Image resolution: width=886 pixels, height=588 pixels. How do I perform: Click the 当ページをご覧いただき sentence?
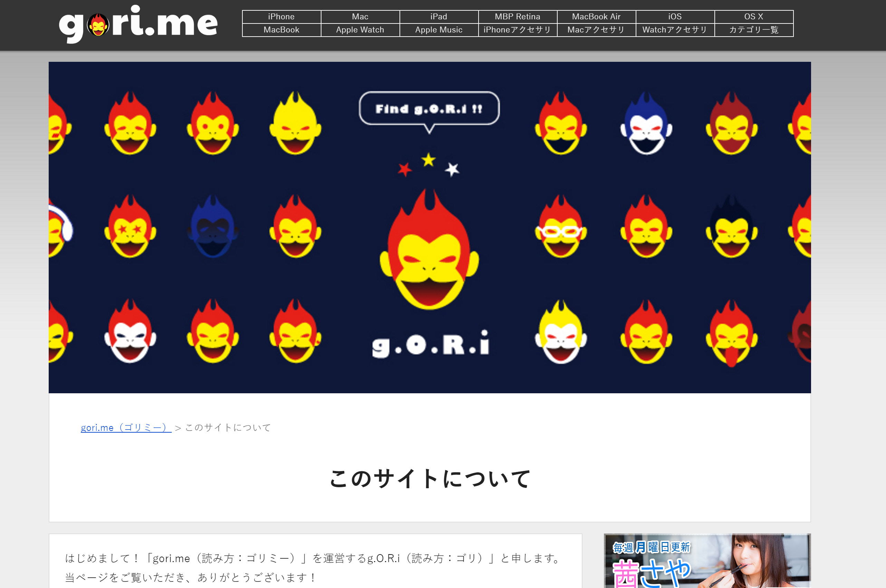(191, 577)
